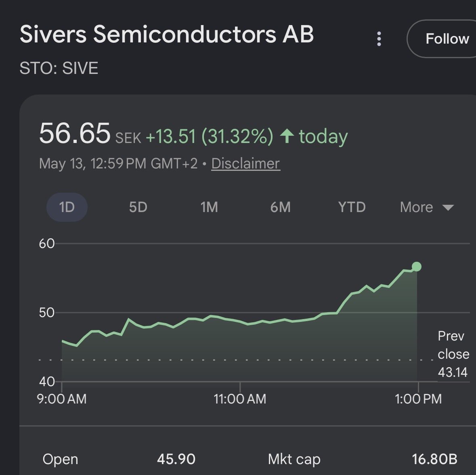Click the 9:00 AM axis label
The height and width of the screenshot is (475, 476).
62,399
